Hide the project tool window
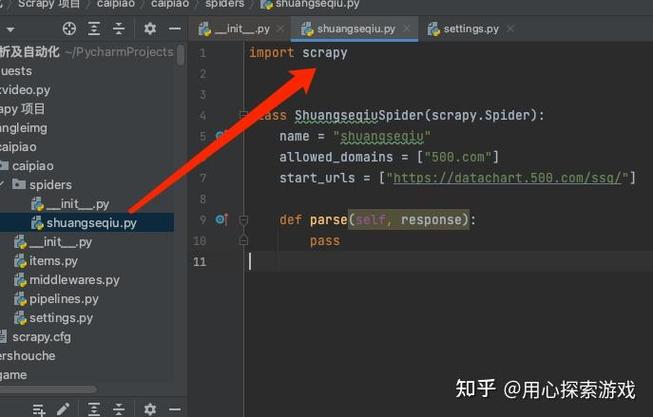The image size is (653, 417). click(174, 29)
